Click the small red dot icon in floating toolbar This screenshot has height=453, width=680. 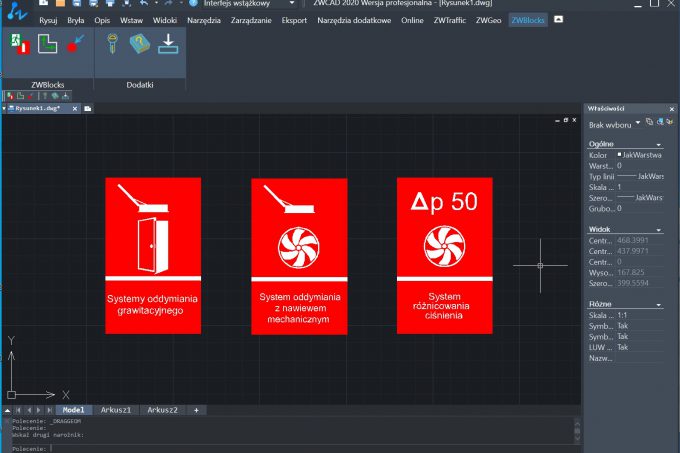pos(30,96)
